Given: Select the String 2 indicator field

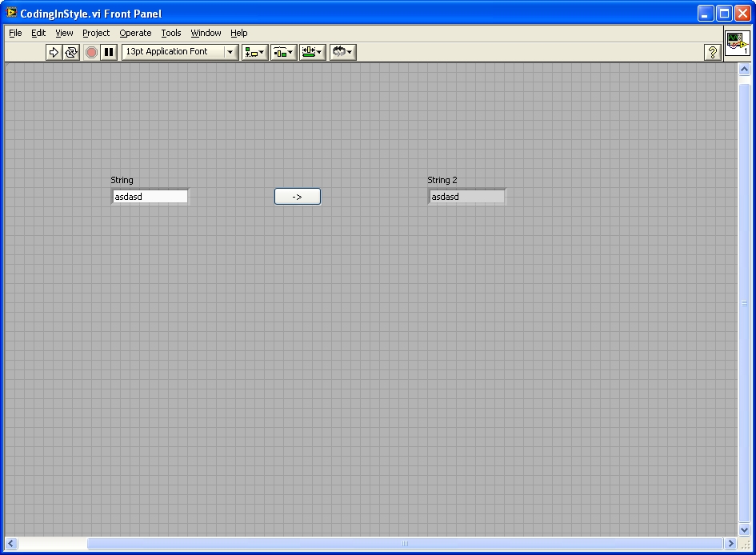Looking at the screenshot, I should (x=467, y=197).
